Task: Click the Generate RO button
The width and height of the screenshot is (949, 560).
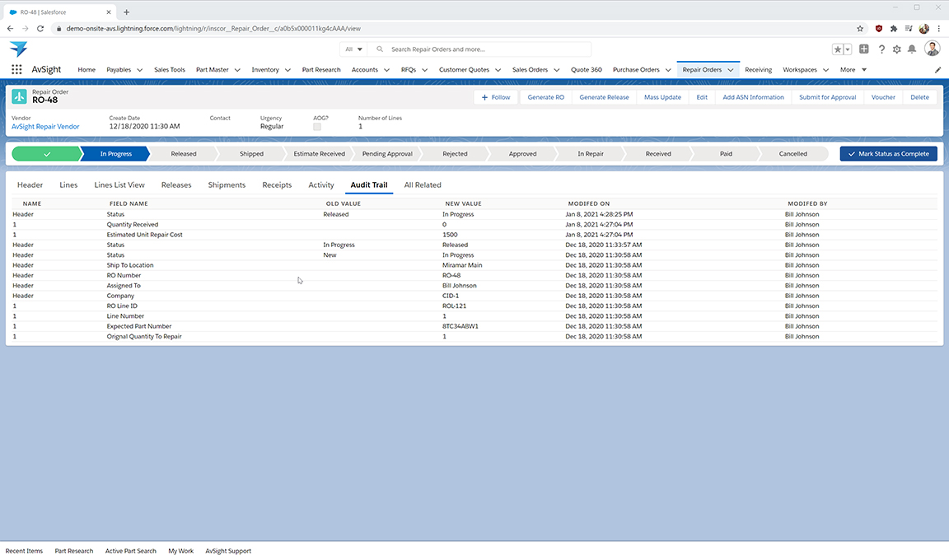Action: [x=546, y=97]
